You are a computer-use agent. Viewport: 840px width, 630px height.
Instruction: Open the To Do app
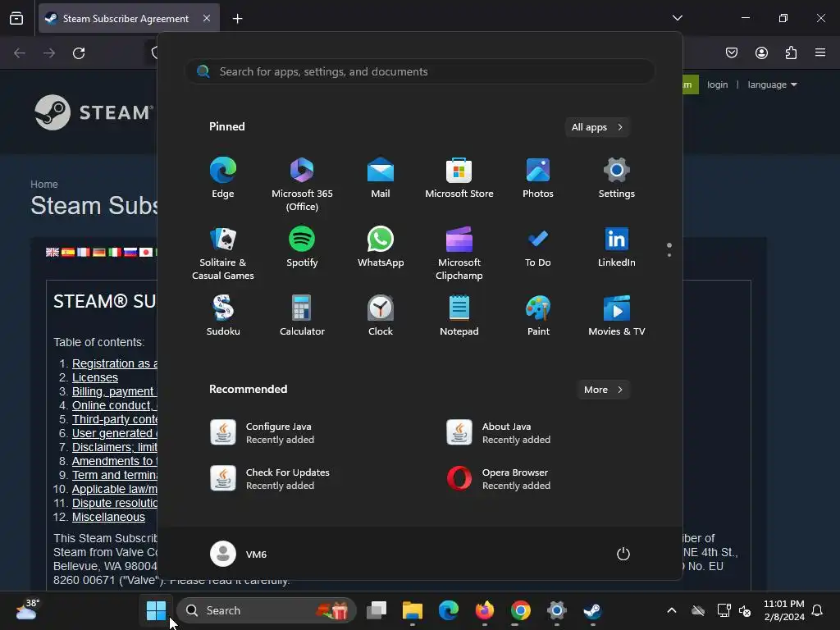(538, 247)
